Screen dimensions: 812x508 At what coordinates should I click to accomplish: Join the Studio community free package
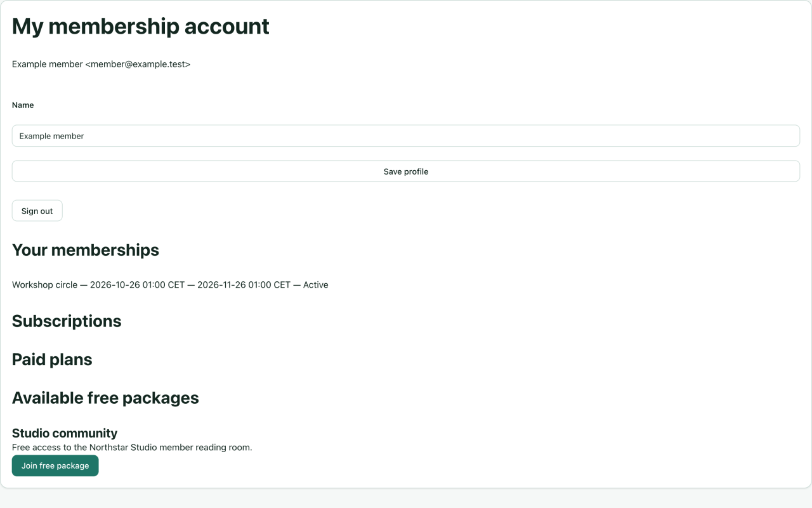coord(55,465)
